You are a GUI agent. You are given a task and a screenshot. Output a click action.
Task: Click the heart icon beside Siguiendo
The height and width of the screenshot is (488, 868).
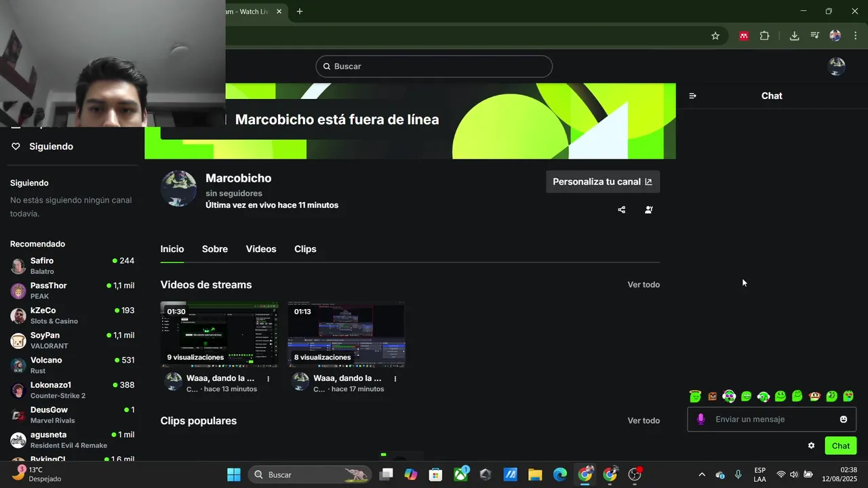[16, 146]
